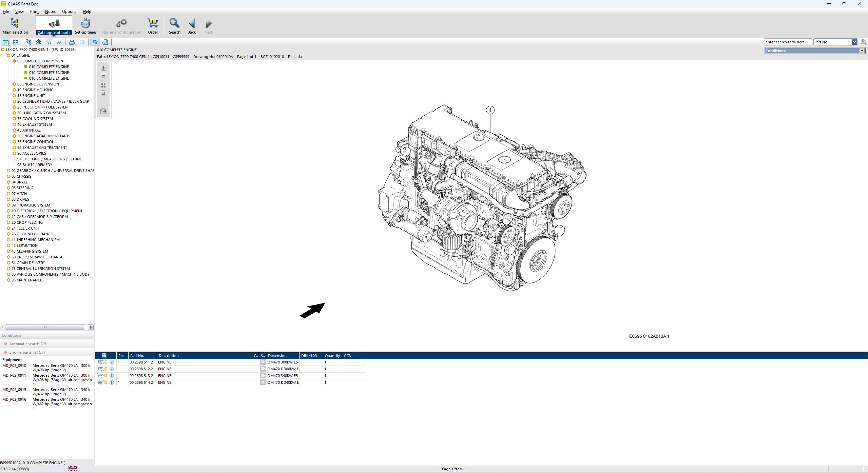Collapse the 02 COMPLETE COMPONENT node
The height and width of the screenshot is (473, 868).
[x=14, y=61]
